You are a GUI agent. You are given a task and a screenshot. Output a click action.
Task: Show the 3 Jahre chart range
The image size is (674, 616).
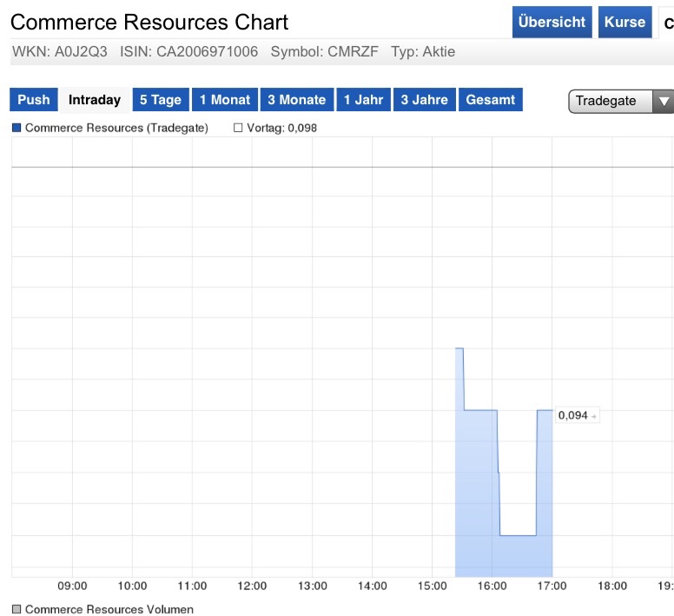pos(425,100)
